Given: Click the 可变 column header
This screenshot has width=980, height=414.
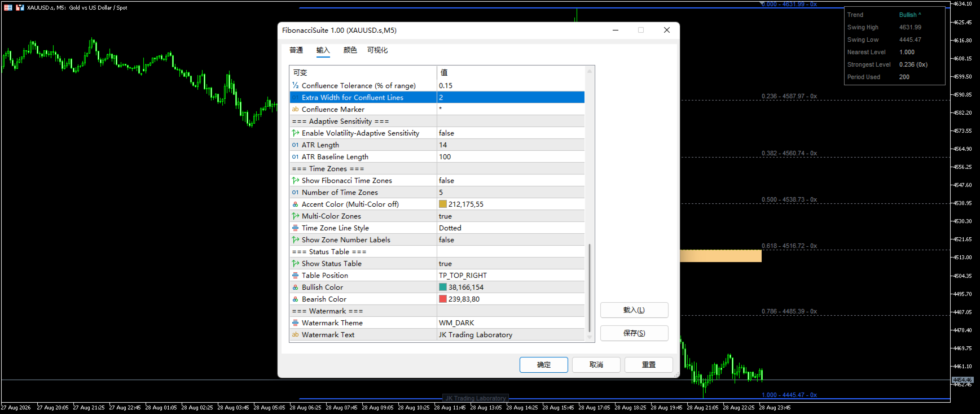Looking at the screenshot, I should (x=363, y=72).
